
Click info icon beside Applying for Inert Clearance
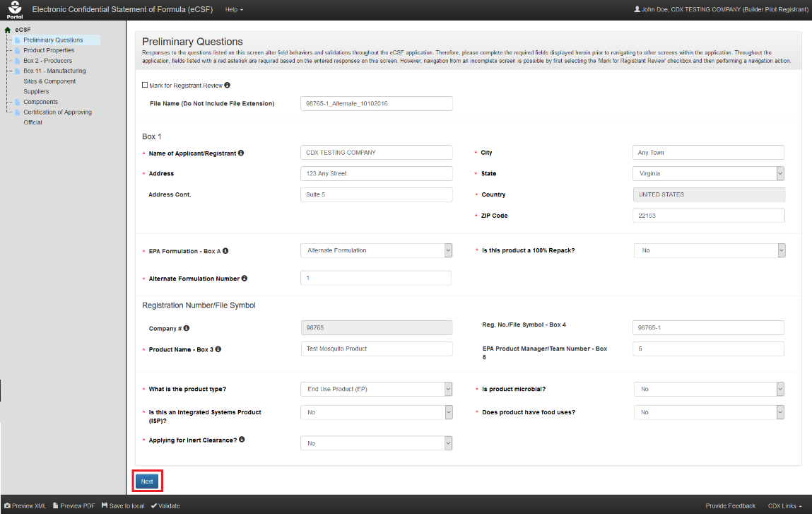point(242,440)
